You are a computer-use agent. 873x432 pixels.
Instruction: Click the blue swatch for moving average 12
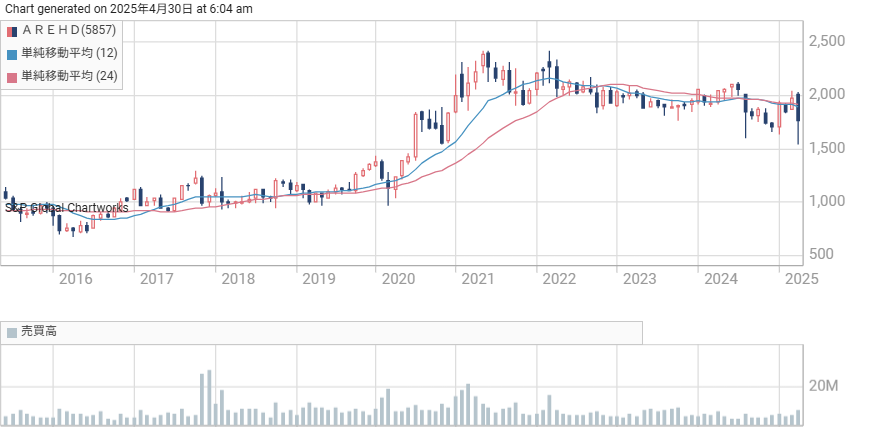pyautogui.click(x=12, y=54)
